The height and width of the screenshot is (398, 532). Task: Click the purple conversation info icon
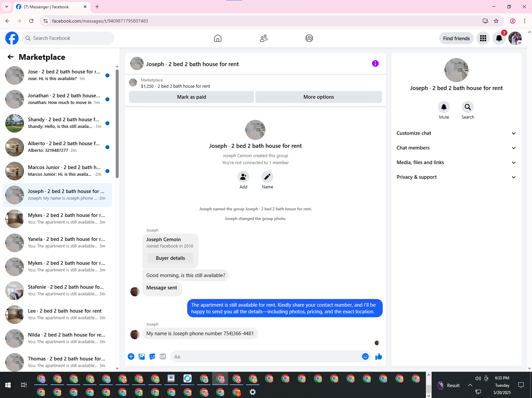pyautogui.click(x=375, y=63)
